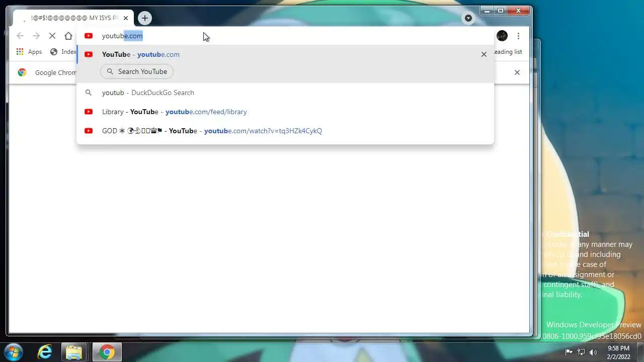Open a new tab with plus button
The height and width of the screenshot is (362, 644).
pyautogui.click(x=144, y=18)
